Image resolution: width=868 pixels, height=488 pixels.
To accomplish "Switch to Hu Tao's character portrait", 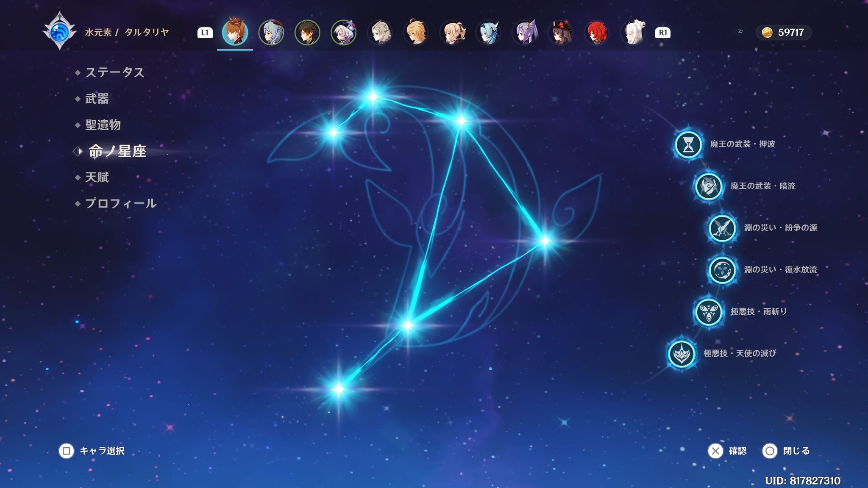I will point(561,32).
